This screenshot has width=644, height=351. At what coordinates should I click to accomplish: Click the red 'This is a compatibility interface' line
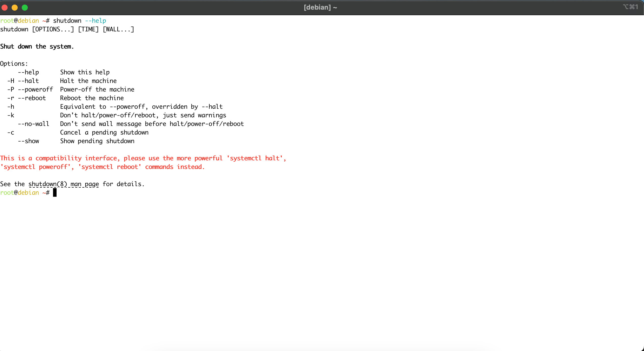pyautogui.click(x=143, y=158)
